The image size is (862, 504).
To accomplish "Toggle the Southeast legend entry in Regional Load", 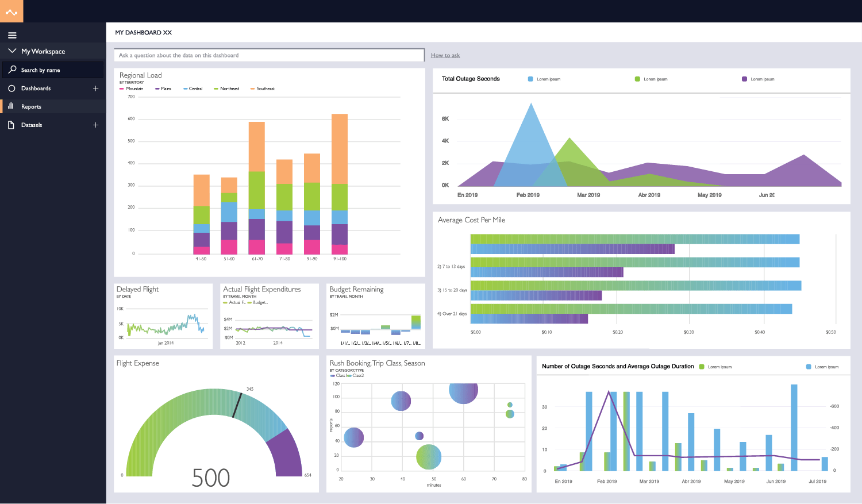I will (x=264, y=89).
